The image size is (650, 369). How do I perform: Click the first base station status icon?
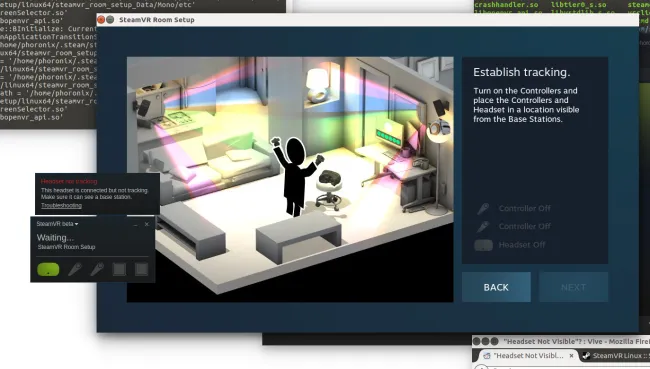(119, 269)
